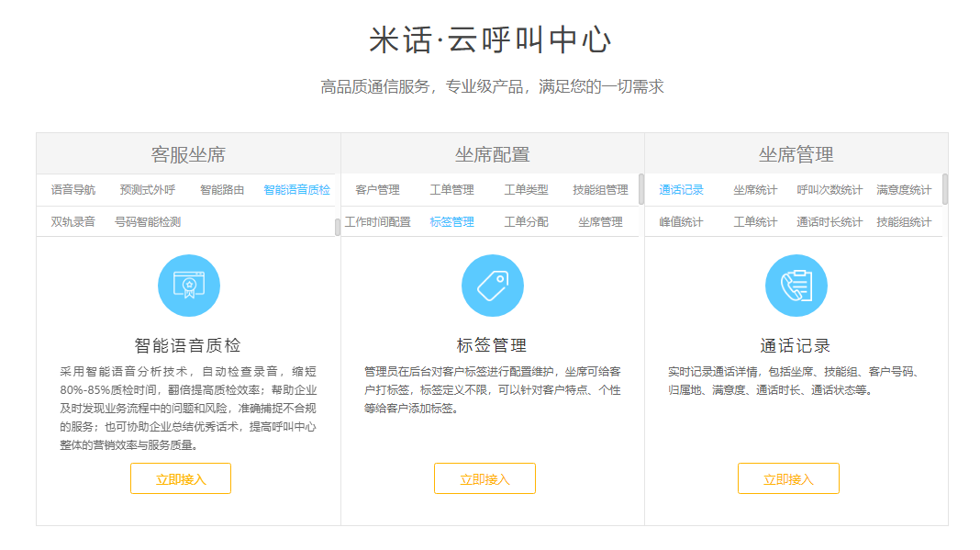Click the 标签管理 tag icon
Screen dimensions: 980x550
tap(493, 286)
